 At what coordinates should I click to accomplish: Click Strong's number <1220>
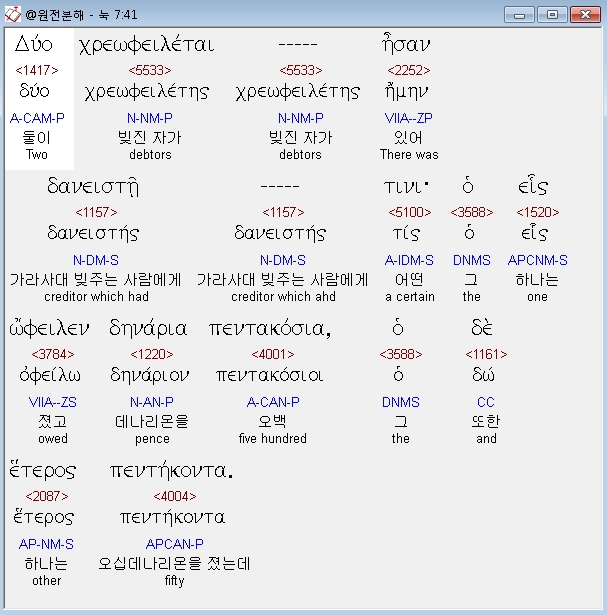tap(152, 354)
